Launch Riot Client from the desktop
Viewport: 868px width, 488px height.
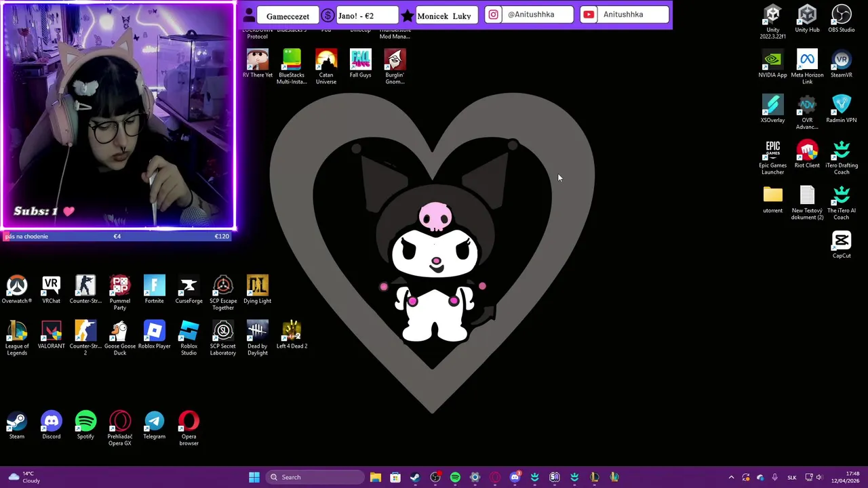pos(807,154)
